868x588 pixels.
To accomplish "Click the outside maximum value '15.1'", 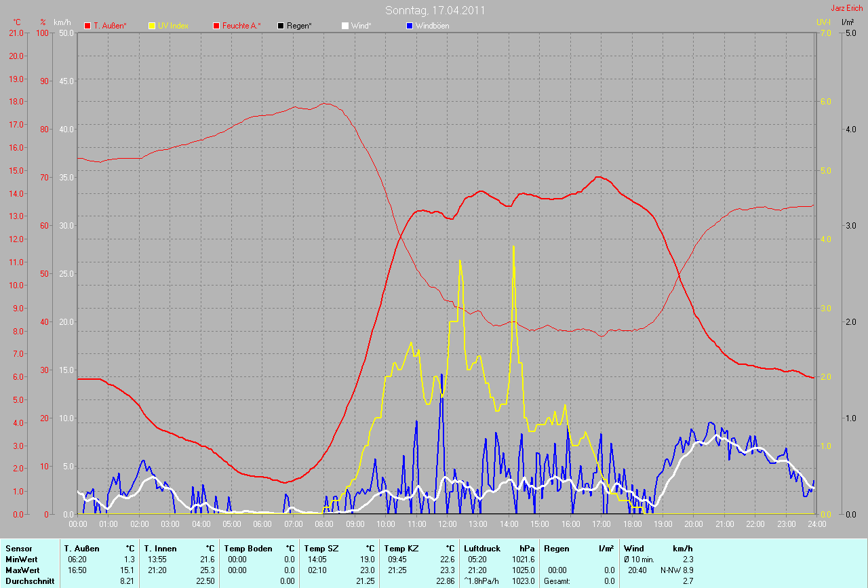I will tap(128, 570).
